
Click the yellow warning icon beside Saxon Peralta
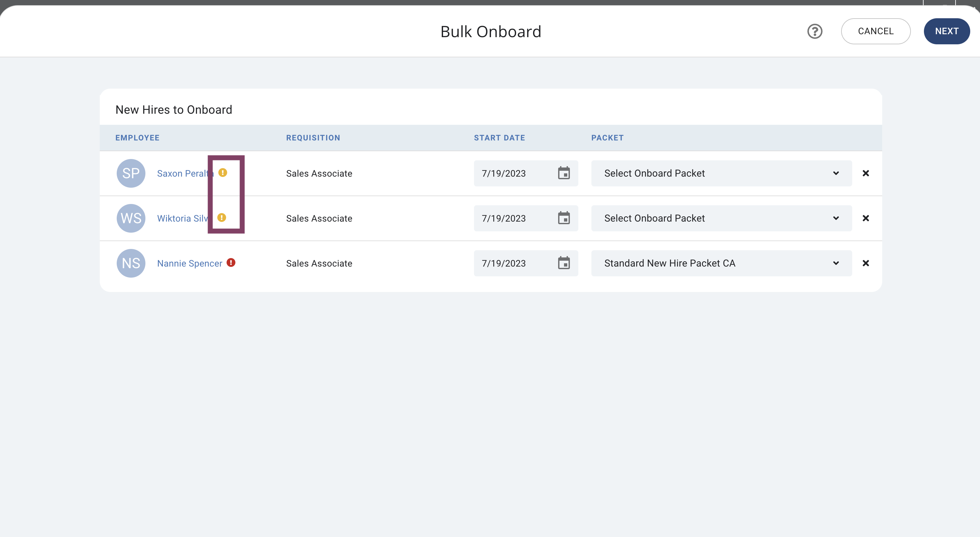(223, 173)
